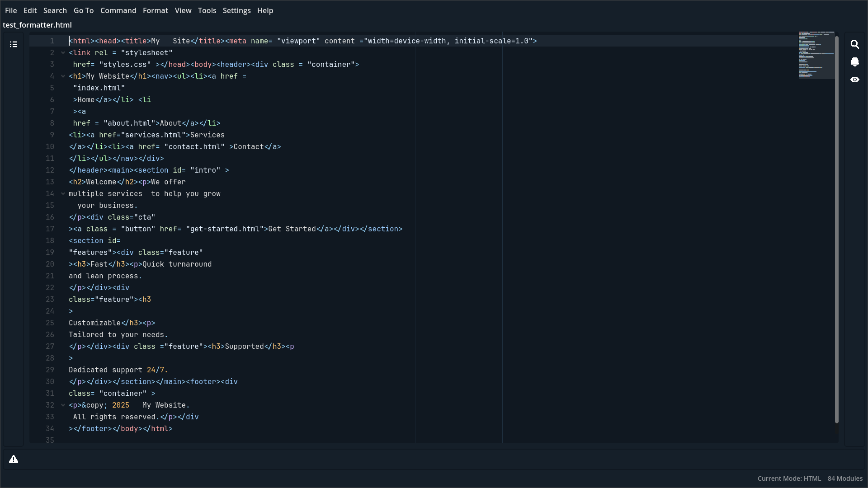Screen dimensions: 868x488
Task: Open notifications with the bell icon
Action: 855,62
